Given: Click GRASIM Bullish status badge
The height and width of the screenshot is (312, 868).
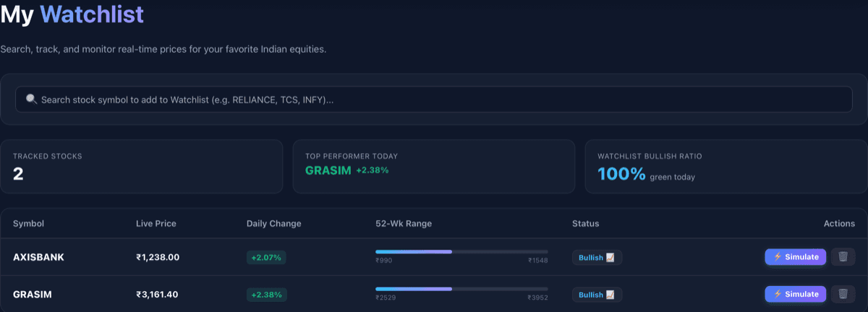Looking at the screenshot, I should 597,295.
